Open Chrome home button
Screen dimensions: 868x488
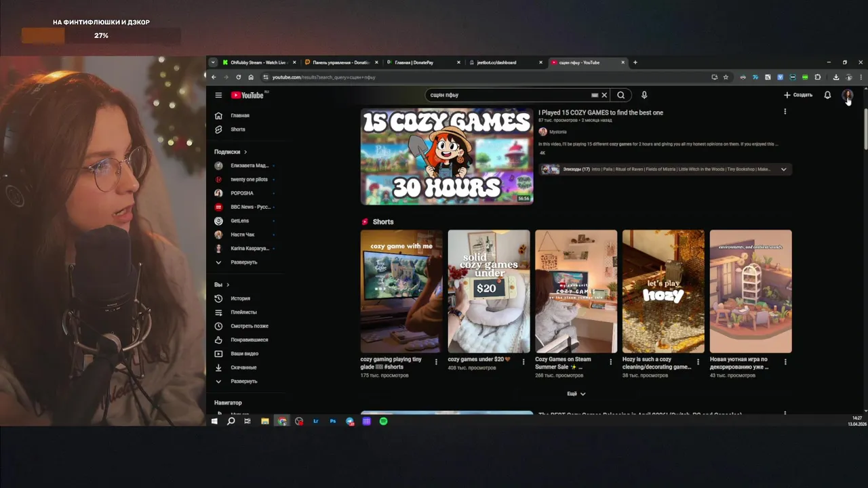click(x=251, y=77)
